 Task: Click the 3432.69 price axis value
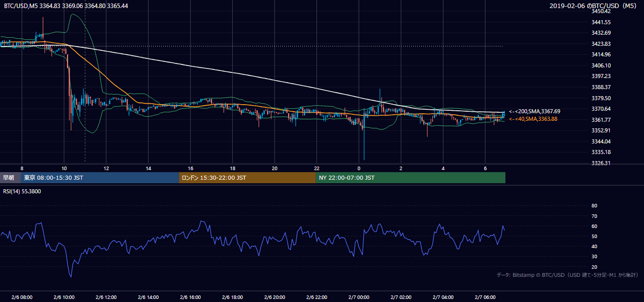[601, 33]
